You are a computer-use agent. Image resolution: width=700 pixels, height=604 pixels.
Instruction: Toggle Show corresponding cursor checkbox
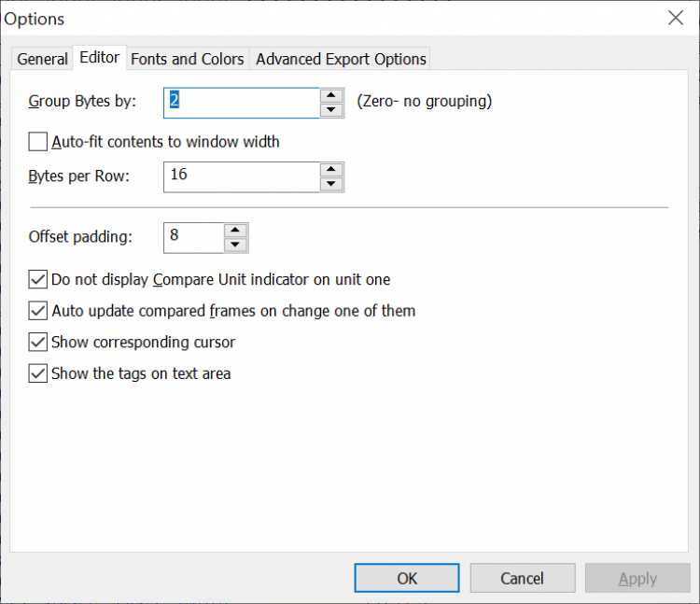pos(38,343)
